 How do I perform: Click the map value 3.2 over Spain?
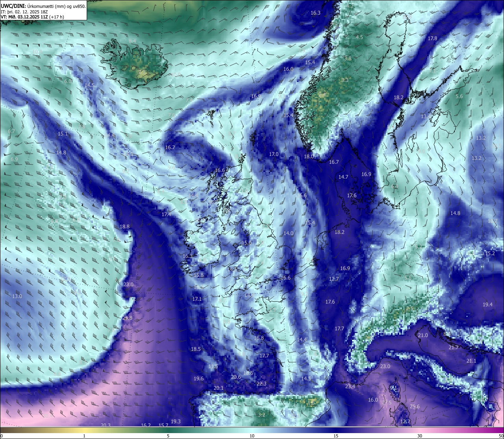point(261,415)
